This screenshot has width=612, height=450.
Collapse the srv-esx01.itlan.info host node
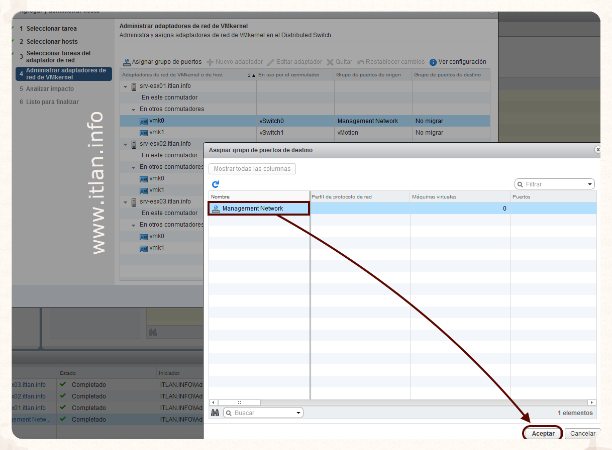click(126, 86)
